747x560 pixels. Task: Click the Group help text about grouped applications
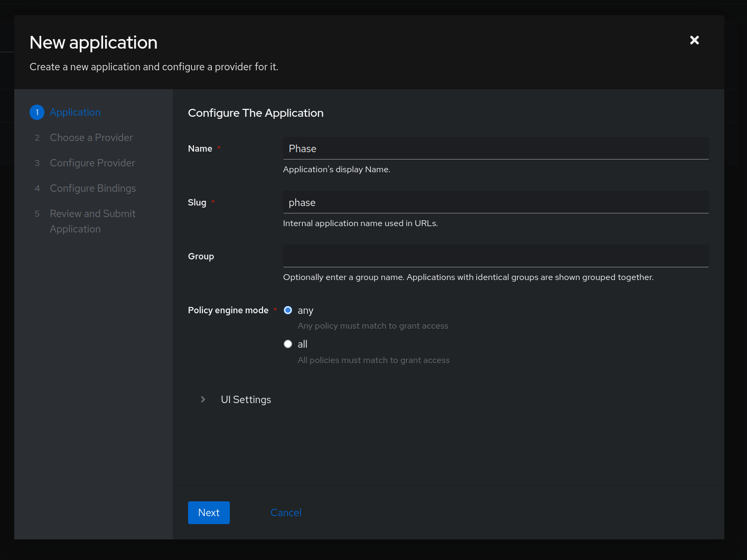pos(468,277)
